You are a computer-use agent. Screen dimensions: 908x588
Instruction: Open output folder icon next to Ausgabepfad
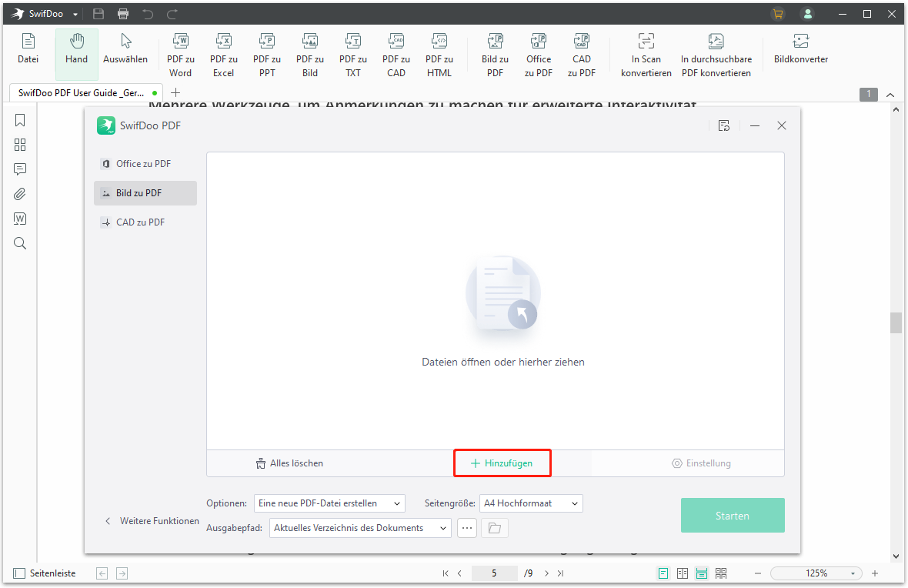tap(494, 528)
